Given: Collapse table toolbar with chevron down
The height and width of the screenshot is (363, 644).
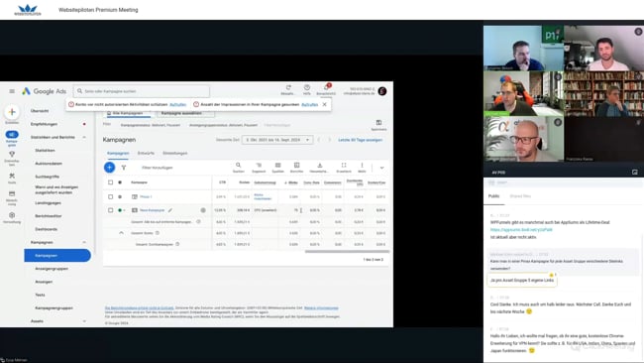Looking at the screenshot, I should [381, 168].
